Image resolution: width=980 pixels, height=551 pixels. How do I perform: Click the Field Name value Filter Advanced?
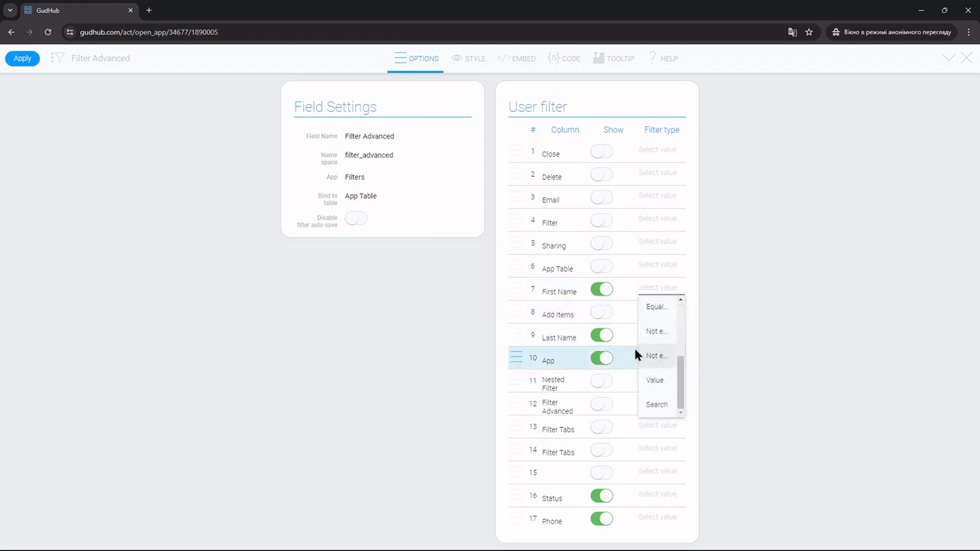(369, 137)
